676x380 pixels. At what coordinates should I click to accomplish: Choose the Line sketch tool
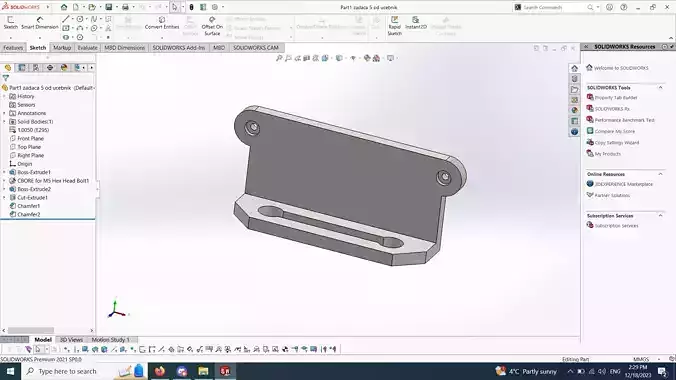tap(66, 19)
